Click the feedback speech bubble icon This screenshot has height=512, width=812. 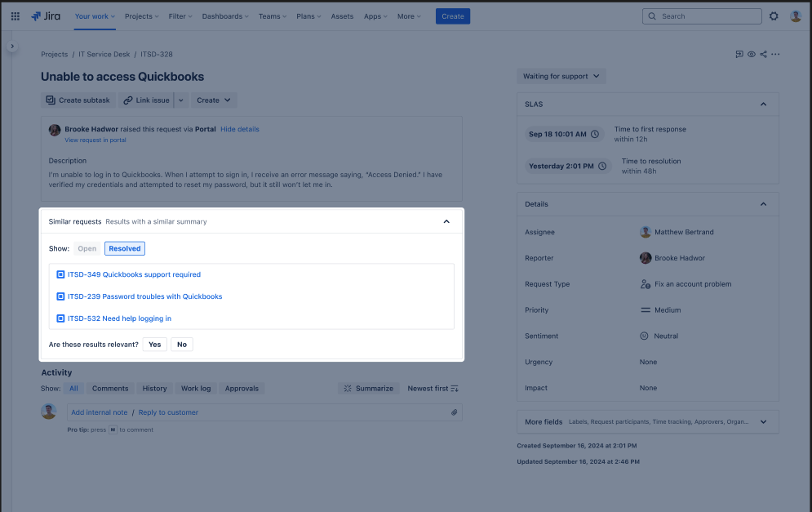(x=739, y=55)
